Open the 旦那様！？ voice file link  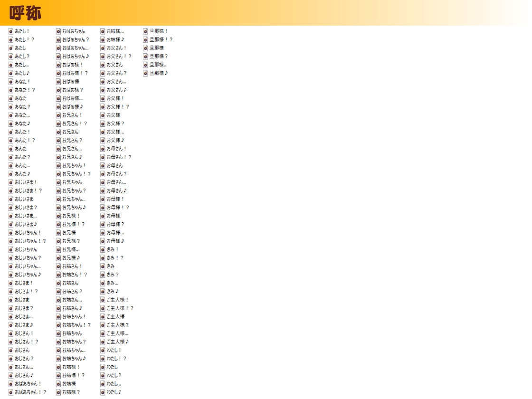coord(161,40)
